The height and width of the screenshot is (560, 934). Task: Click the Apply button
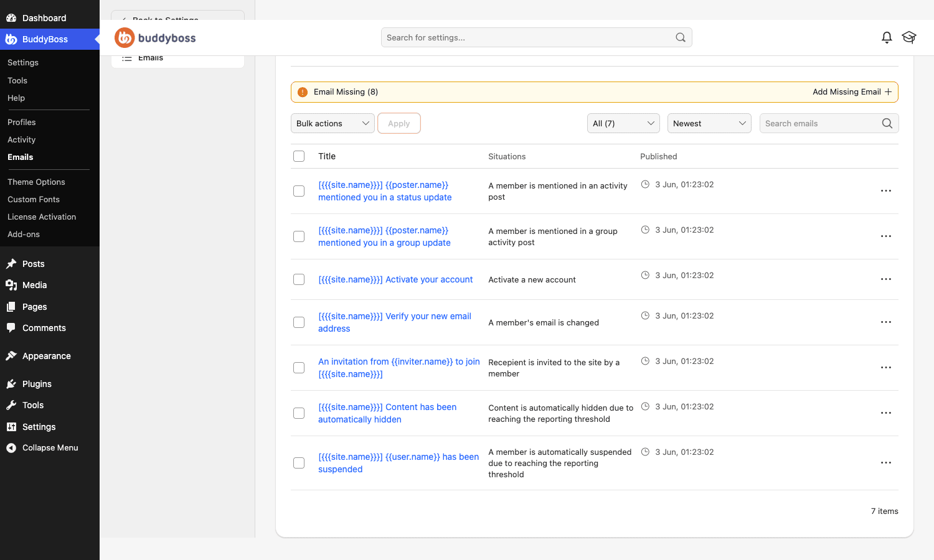(399, 123)
